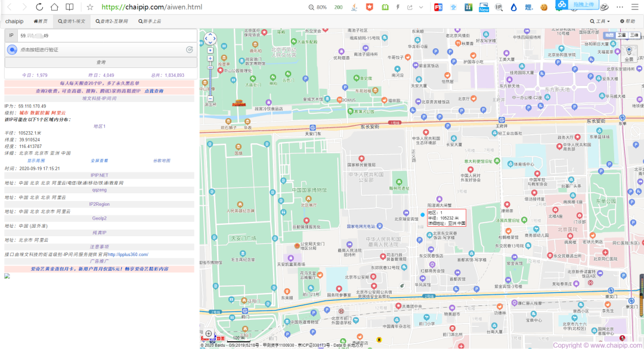Refresh the captcha verification icon
This screenshot has width=644, height=349.
[190, 50]
